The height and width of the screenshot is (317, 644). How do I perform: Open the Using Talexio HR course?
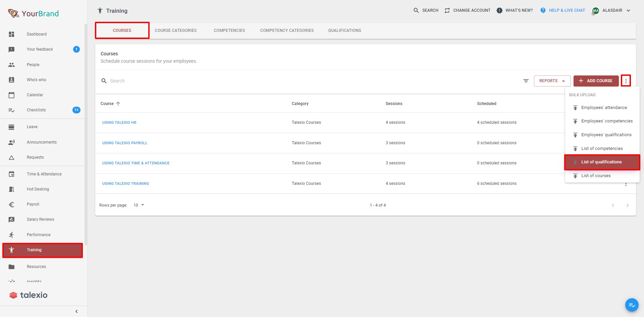coord(119,122)
